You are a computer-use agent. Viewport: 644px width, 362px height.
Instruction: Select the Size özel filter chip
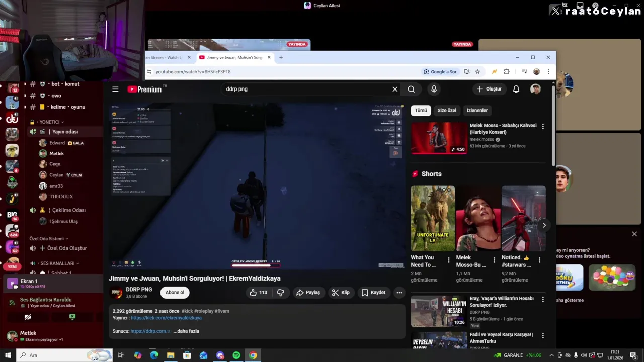(446, 110)
